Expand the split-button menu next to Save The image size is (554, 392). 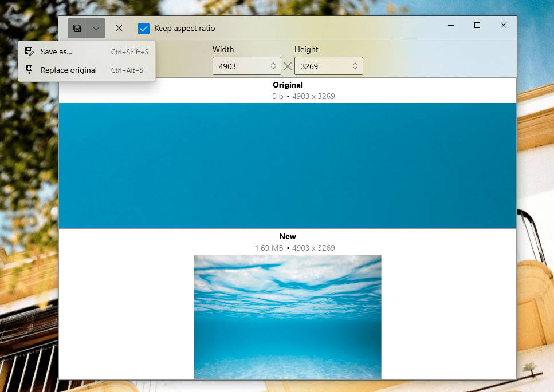(x=96, y=28)
